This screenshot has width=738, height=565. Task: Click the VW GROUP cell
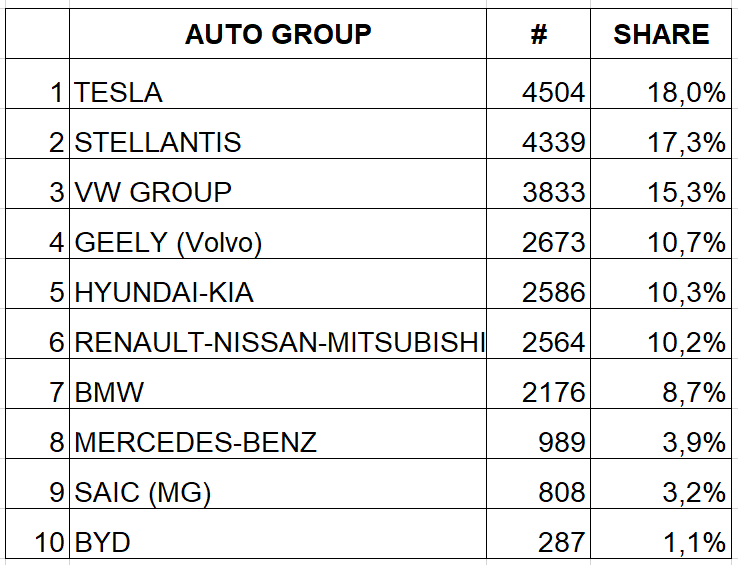[x=278, y=184]
